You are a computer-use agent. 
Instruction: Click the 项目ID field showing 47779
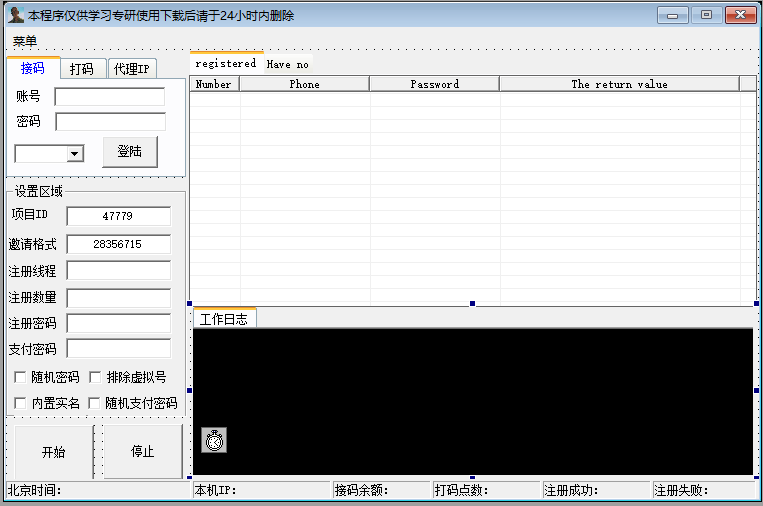click(x=118, y=216)
